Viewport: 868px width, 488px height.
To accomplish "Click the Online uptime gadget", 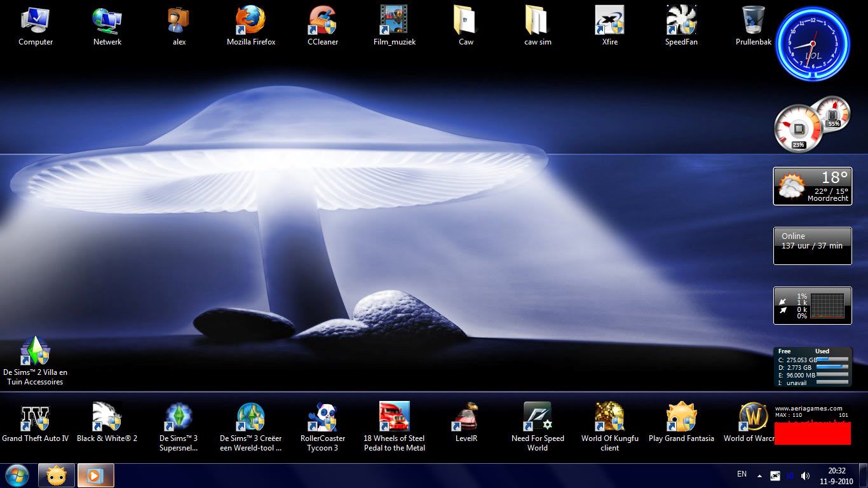I will [x=813, y=246].
